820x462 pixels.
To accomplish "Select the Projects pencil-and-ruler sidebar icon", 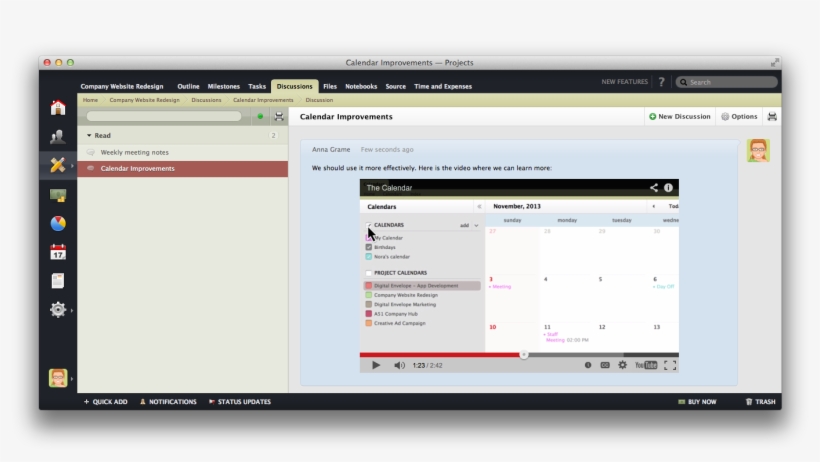I will coord(58,165).
